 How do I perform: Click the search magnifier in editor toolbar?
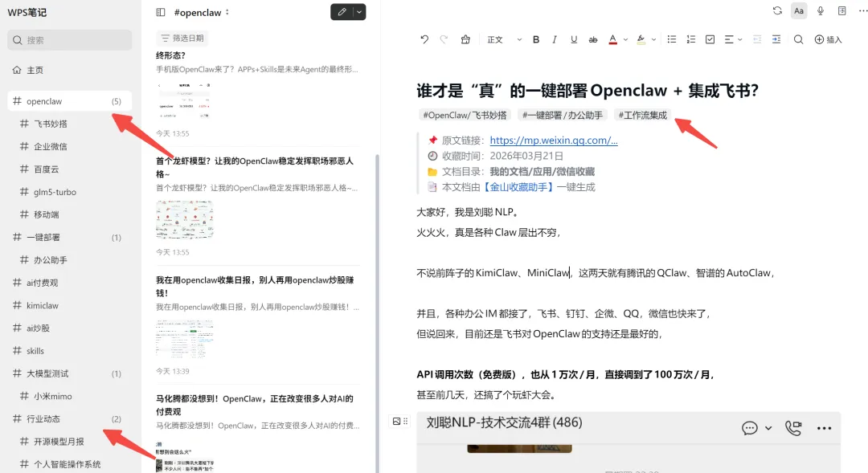point(798,39)
